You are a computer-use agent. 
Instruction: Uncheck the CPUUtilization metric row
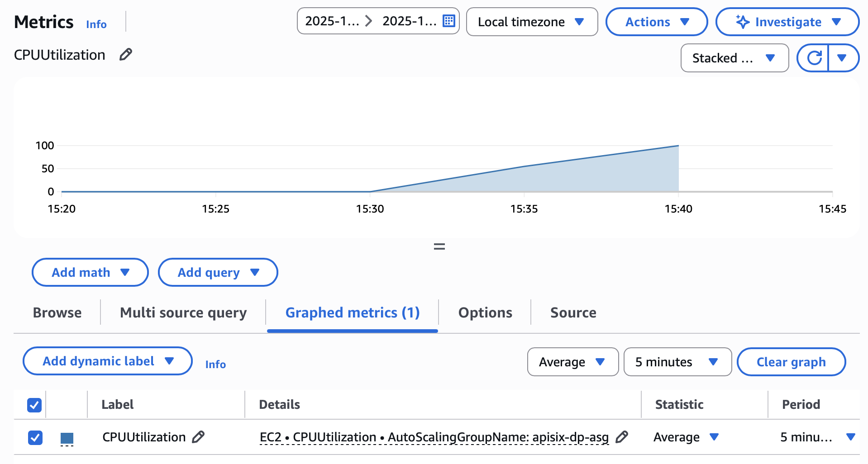coord(35,437)
